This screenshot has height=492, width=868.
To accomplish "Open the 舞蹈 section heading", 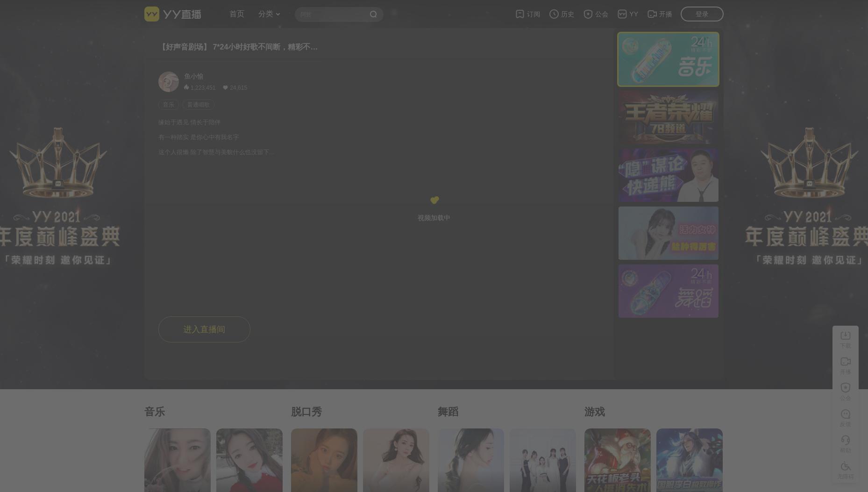I will (x=448, y=412).
